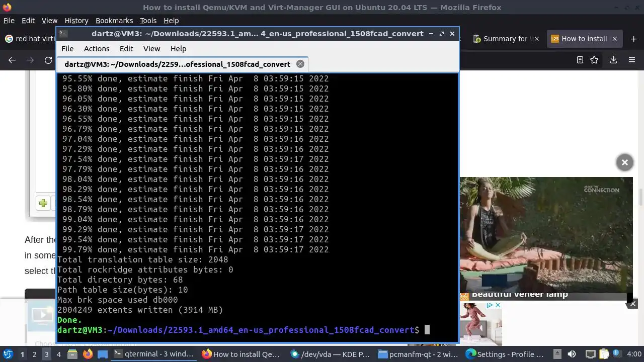Toggle Firefox reader view
The image size is (644, 362).
click(580, 60)
